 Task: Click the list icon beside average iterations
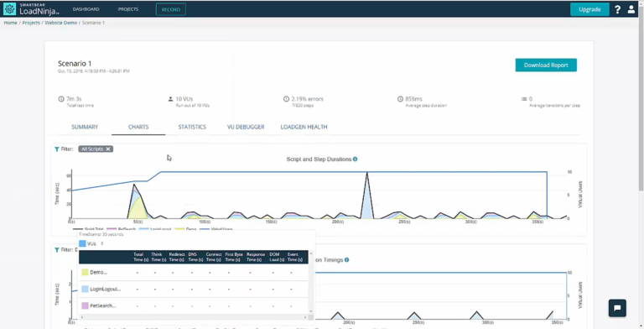point(524,99)
